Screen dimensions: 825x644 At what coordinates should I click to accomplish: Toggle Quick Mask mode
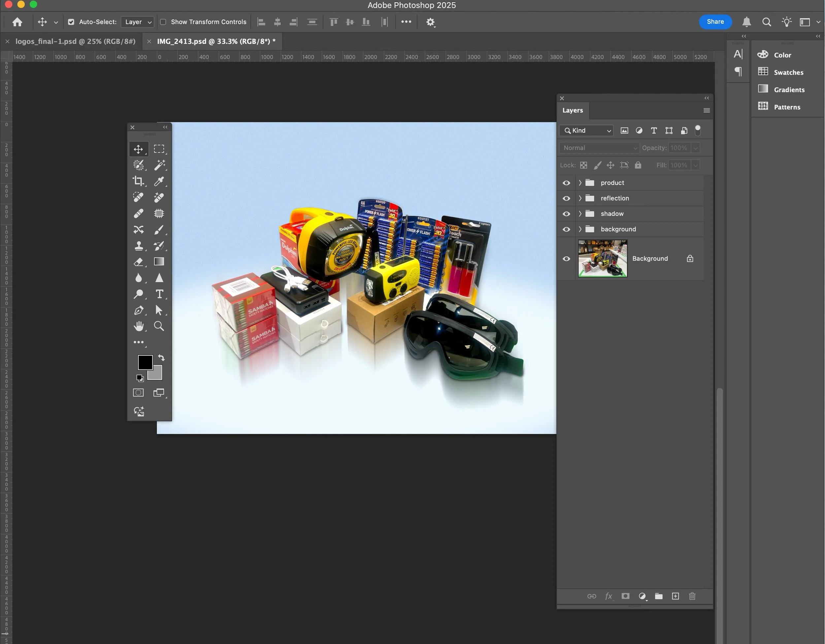pos(138,393)
